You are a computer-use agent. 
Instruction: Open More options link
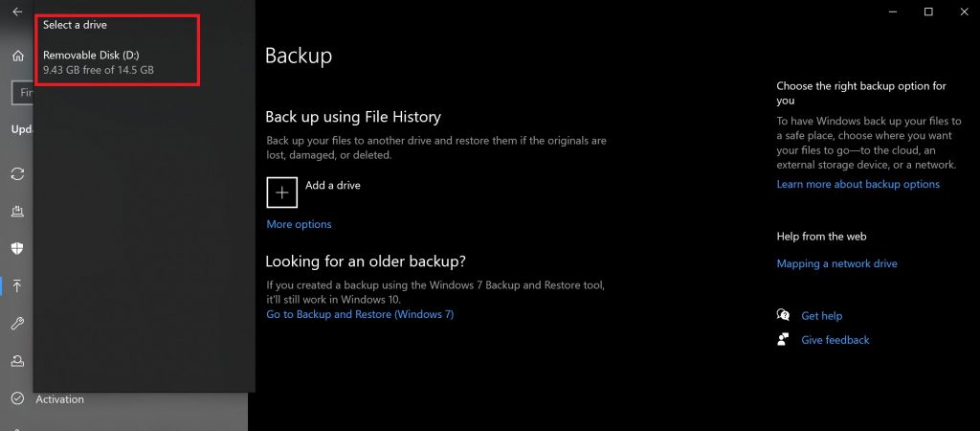pyautogui.click(x=299, y=224)
